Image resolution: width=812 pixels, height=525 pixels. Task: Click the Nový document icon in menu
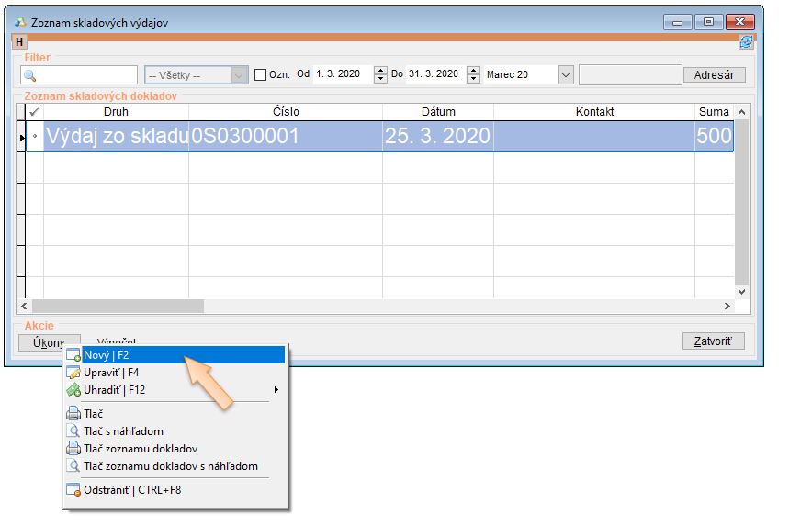click(x=73, y=355)
